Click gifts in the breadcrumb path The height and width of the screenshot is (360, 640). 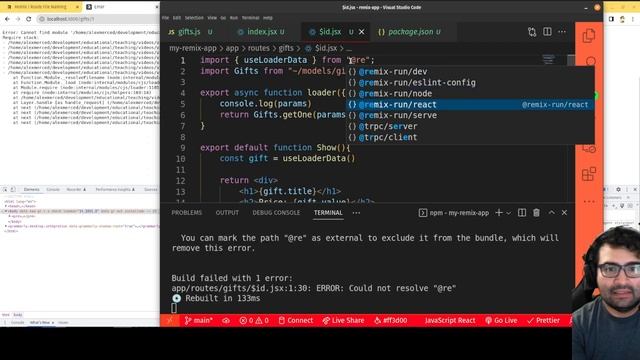[286, 48]
